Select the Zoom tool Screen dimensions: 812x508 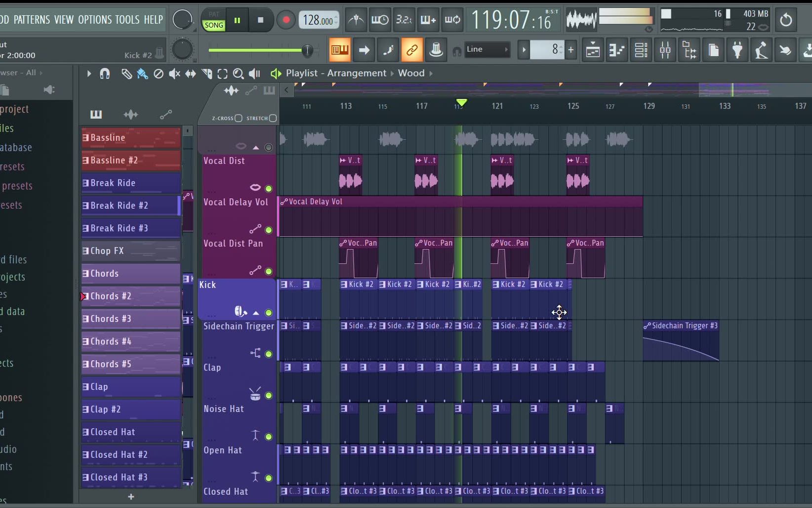coord(238,74)
